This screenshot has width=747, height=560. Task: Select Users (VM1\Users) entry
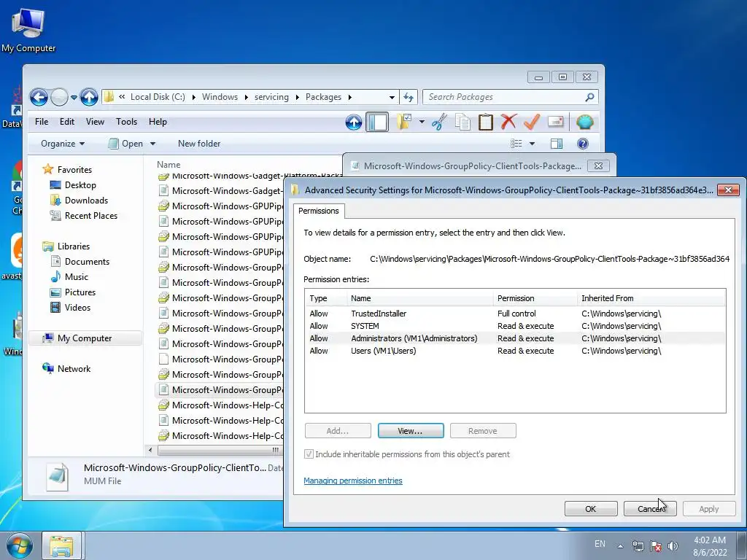(515, 351)
